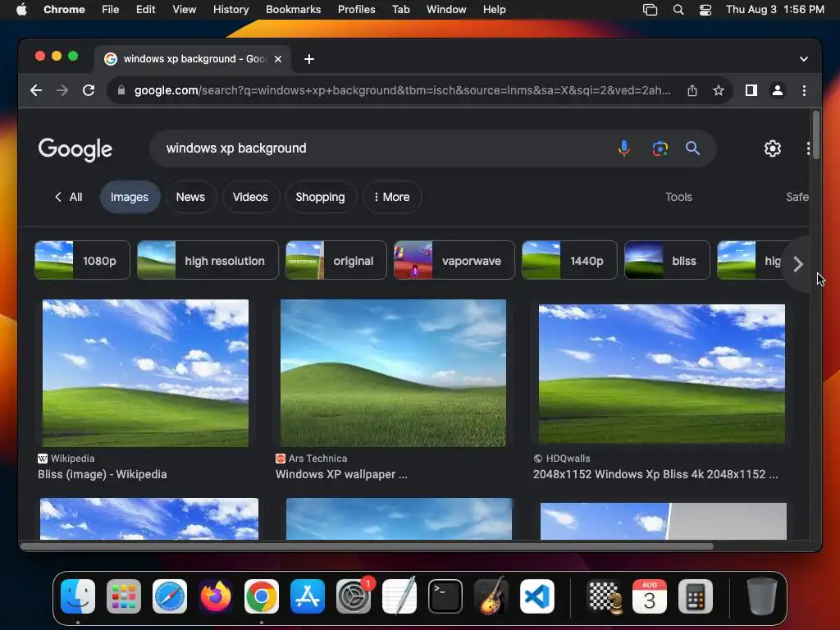The width and height of the screenshot is (840, 630).
Task: Open GarageBand from the dock
Action: point(491,596)
